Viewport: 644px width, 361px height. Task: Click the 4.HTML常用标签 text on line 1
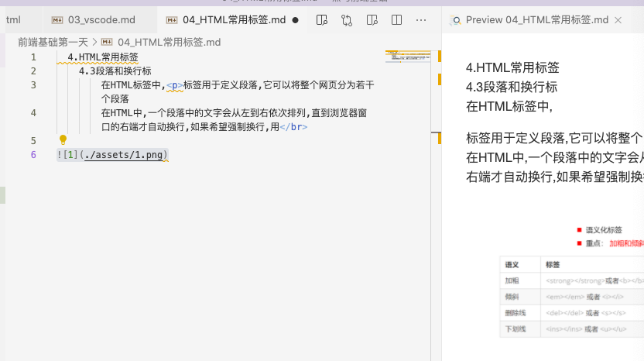103,57
